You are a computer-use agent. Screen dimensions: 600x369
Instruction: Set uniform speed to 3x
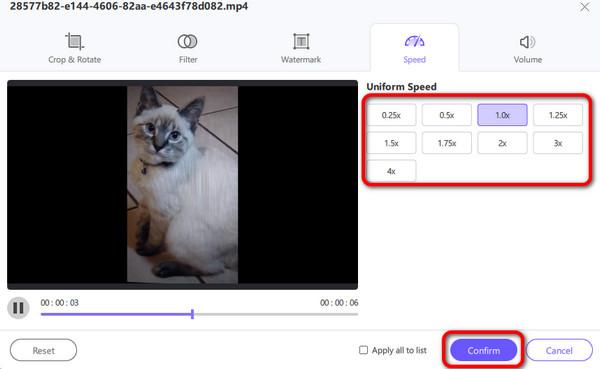[558, 143]
